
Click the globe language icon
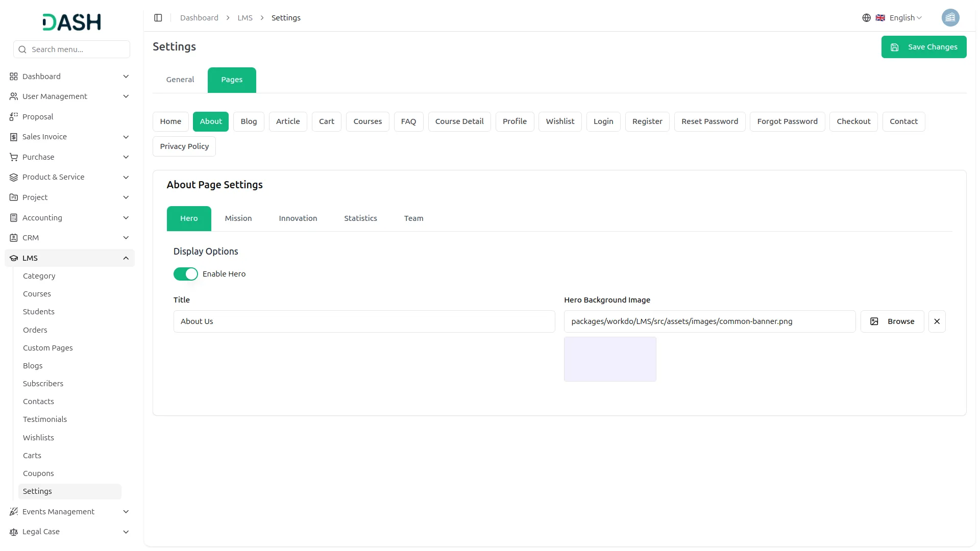866,18
